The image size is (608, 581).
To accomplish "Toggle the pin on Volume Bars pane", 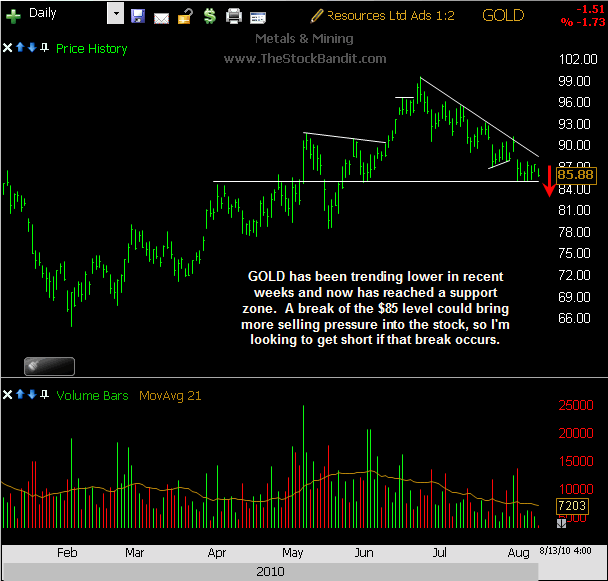I will (45, 396).
